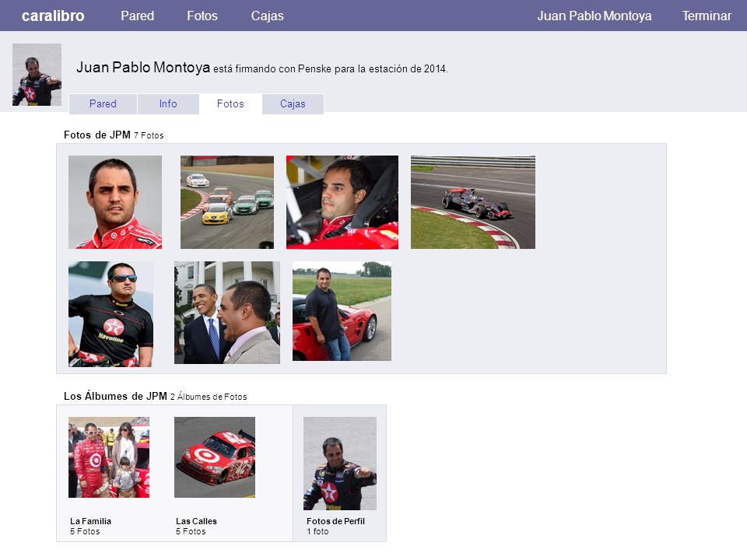Image resolution: width=747 pixels, height=560 pixels.
Task: Click '1 foto' under Fotos de Perfil
Action: 317,531
